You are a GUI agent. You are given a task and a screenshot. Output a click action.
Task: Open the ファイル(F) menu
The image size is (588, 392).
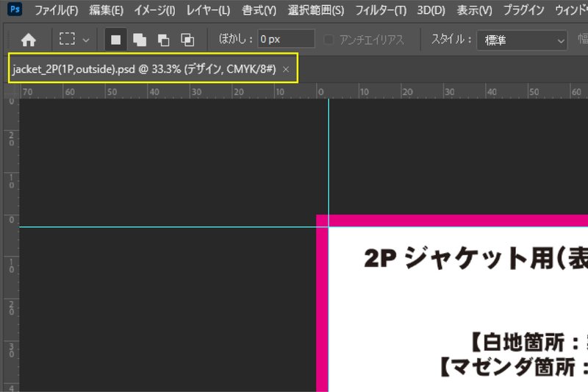tap(57, 10)
